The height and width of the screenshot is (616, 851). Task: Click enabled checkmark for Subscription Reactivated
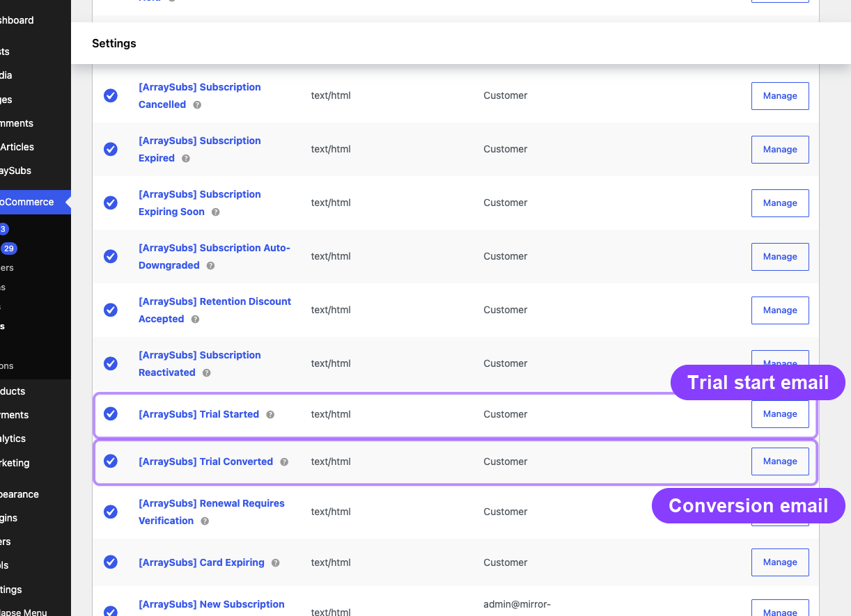click(111, 363)
